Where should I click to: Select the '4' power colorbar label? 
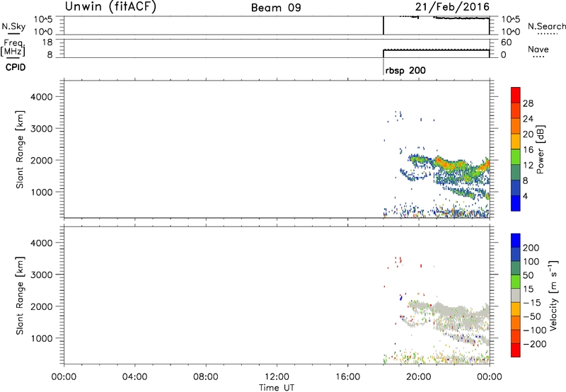(526, 196)
